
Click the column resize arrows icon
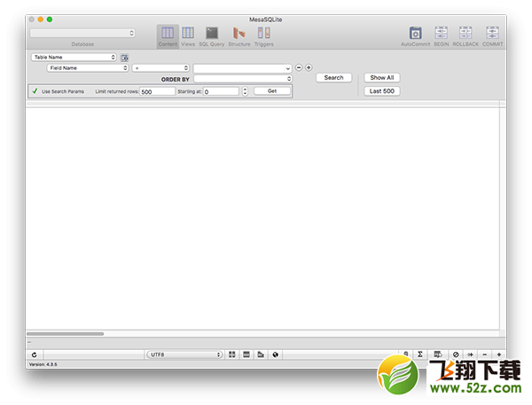[x=470, y=354]
